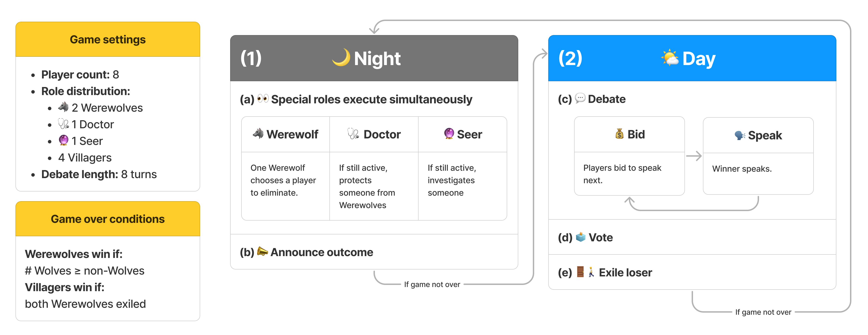
Task: Click the ballot box icon beside Vote
Action: (581, 237)
